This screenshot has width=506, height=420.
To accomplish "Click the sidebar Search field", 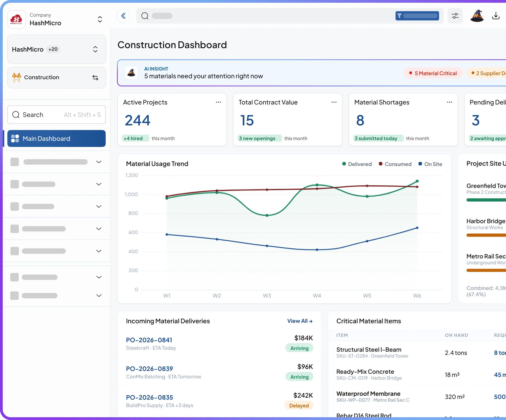I will (x=57, y=115).
